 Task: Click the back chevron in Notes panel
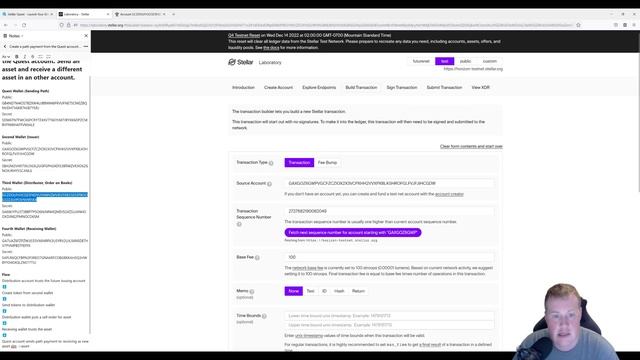(5, 47)
